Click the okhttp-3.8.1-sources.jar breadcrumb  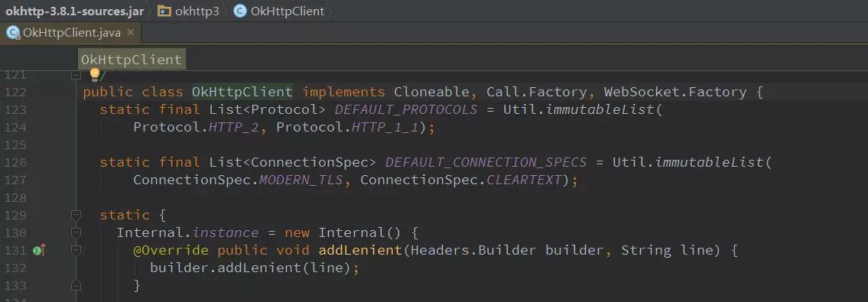(x=75, y=11)
